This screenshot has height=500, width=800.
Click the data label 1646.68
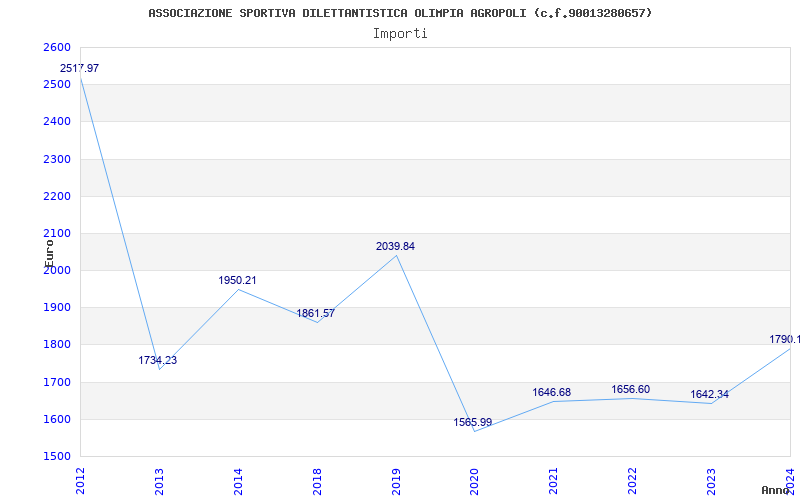coord(552,392)
